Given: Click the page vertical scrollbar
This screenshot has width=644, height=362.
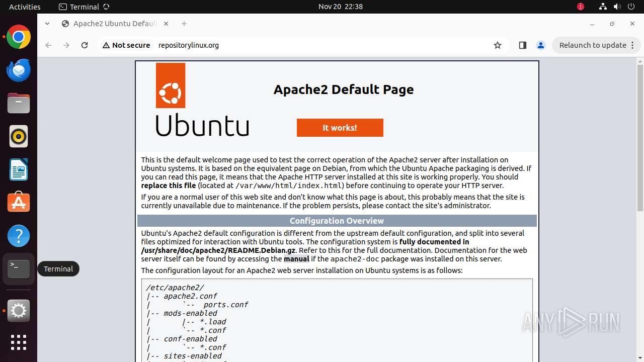Looking at the screenshot, I should [640, 138].
